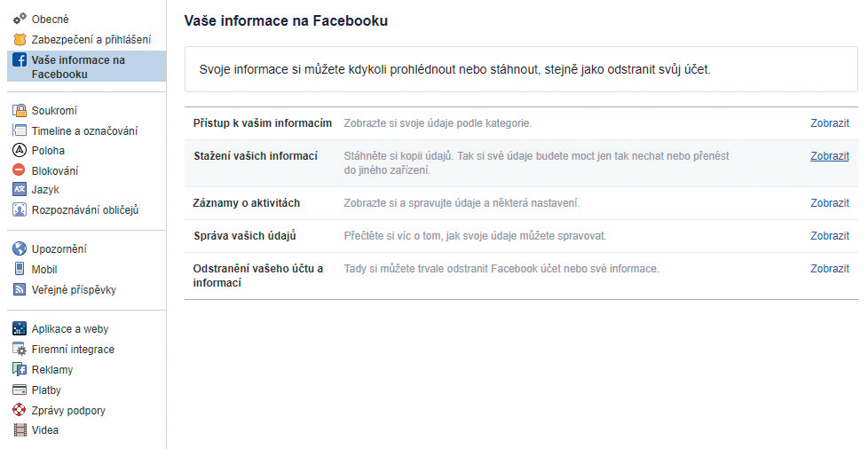Click Zobrazit for Stažení vašich informací
The image size is (868, 449).
[x=829, y=156]
